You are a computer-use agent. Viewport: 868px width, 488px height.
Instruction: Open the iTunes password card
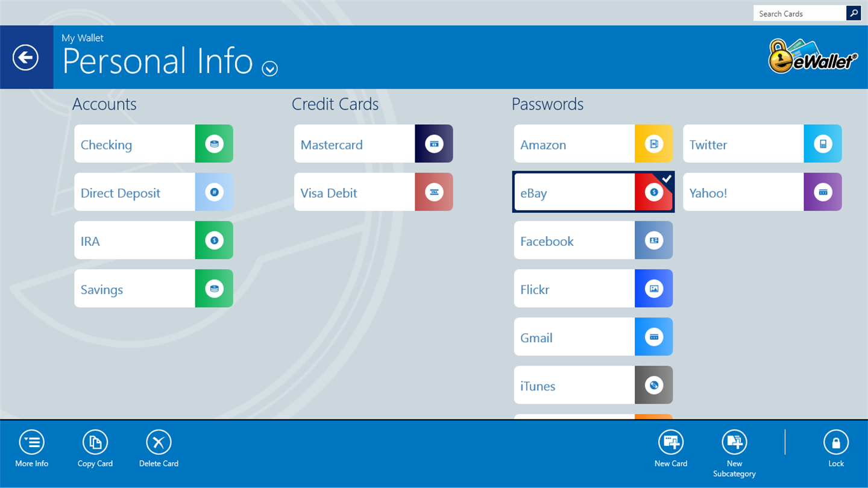(x=594, y=385)
